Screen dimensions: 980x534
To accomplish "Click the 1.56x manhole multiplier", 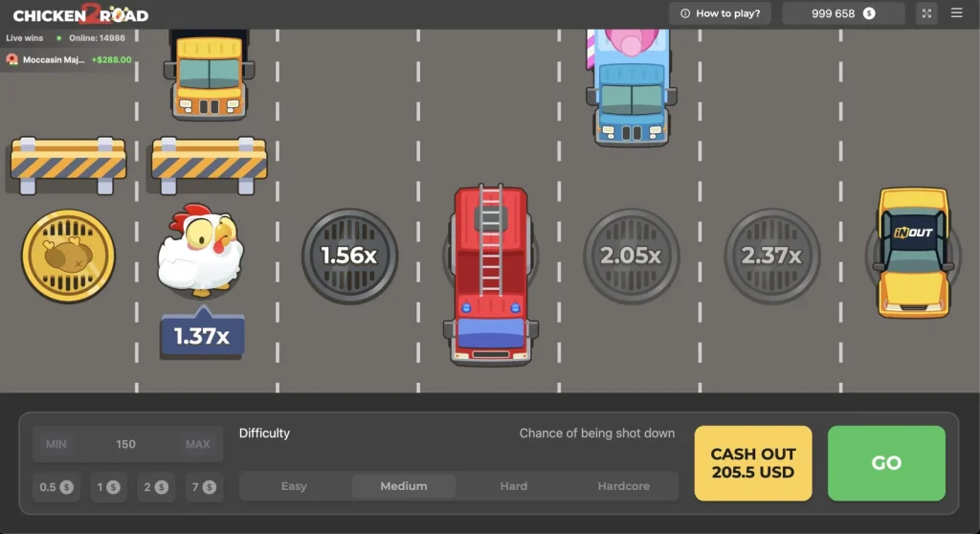I will (x=349, y=256).
